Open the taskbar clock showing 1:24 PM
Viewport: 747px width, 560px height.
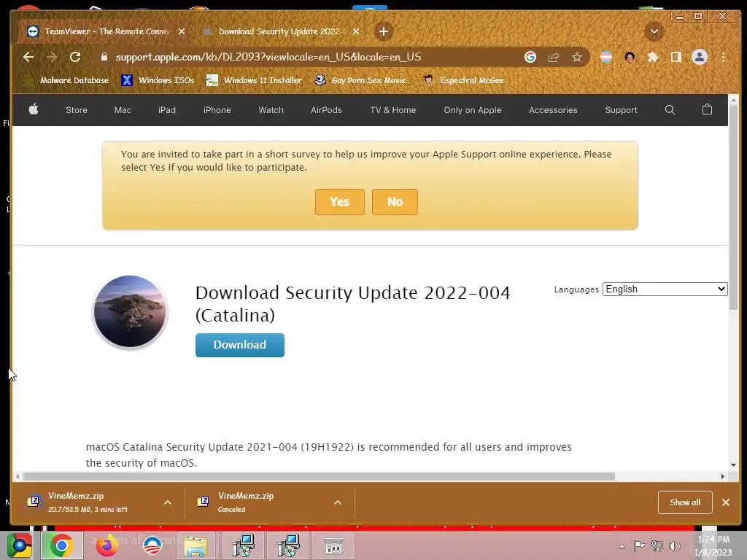[713, 545]
